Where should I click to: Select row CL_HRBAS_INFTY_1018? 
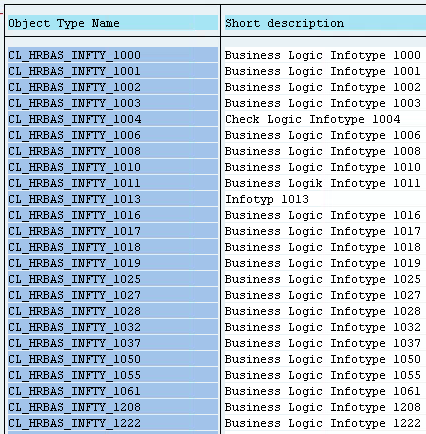point(113,247)
